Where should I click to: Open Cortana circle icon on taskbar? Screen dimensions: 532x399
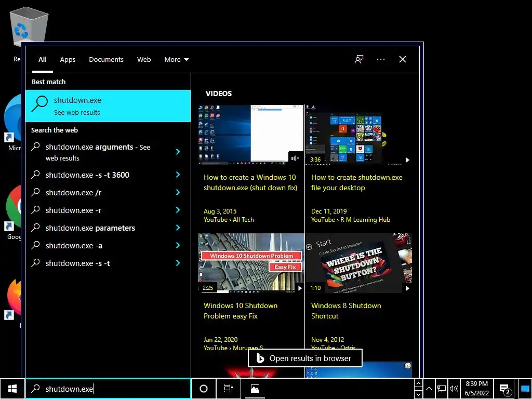pos(204,389)
